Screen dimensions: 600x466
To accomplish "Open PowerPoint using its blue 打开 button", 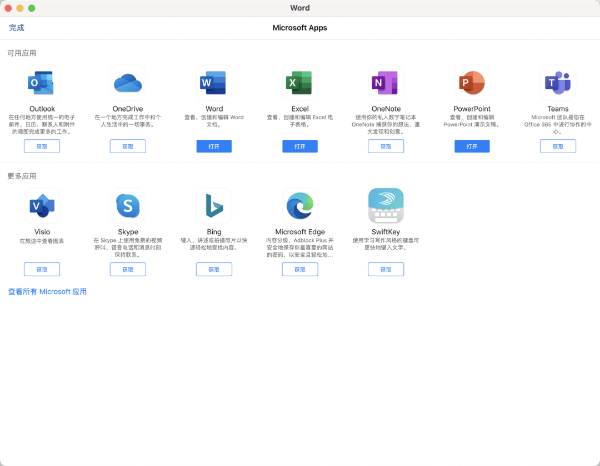I will coord(472,146).
